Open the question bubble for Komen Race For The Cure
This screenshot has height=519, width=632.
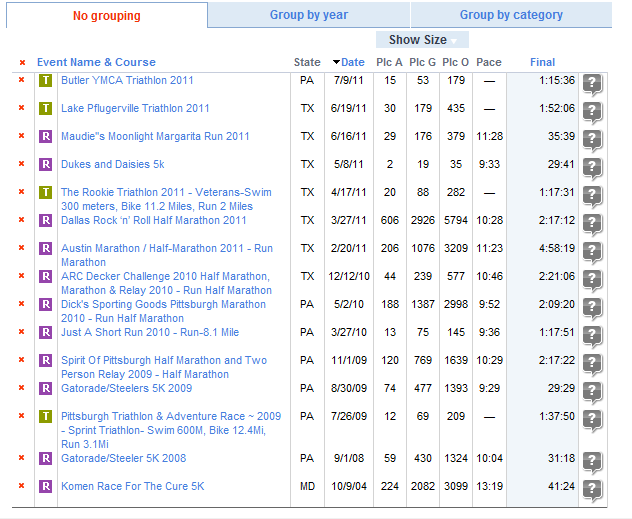tap(592, 490)
